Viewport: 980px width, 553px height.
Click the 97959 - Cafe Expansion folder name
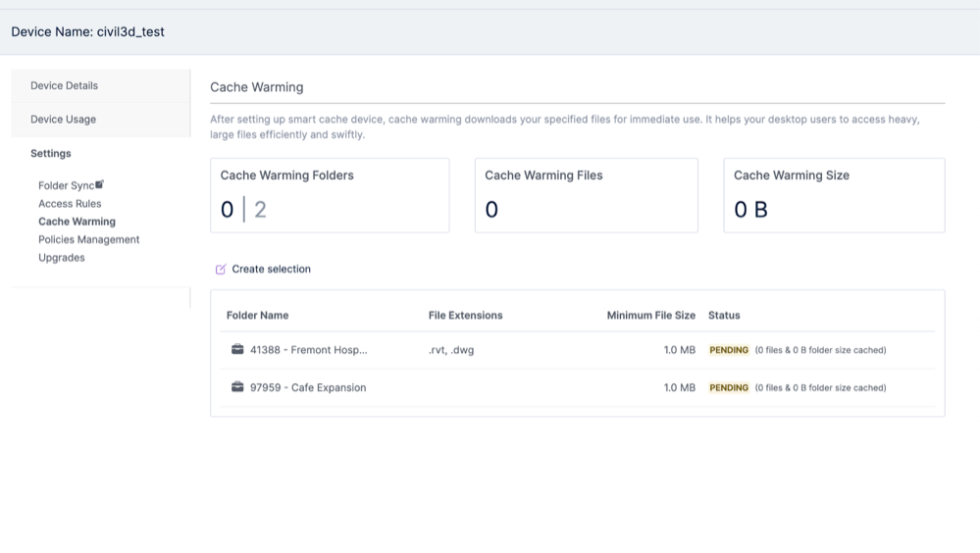[x=308, y=387]
